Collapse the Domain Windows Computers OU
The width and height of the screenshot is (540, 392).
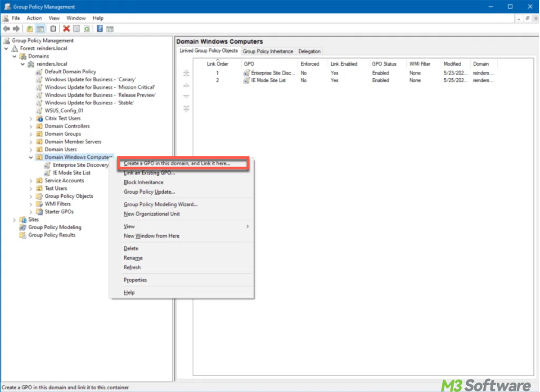tap(31, 157)
